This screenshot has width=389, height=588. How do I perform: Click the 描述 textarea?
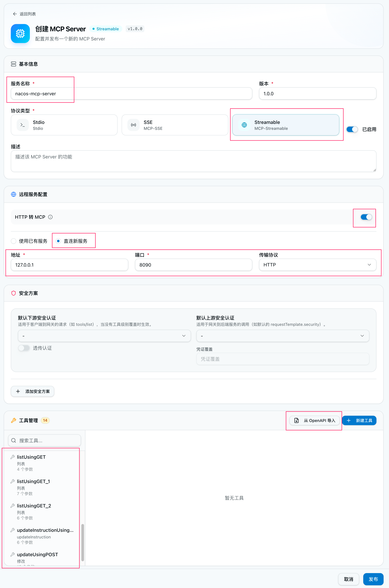coord(193,161)
